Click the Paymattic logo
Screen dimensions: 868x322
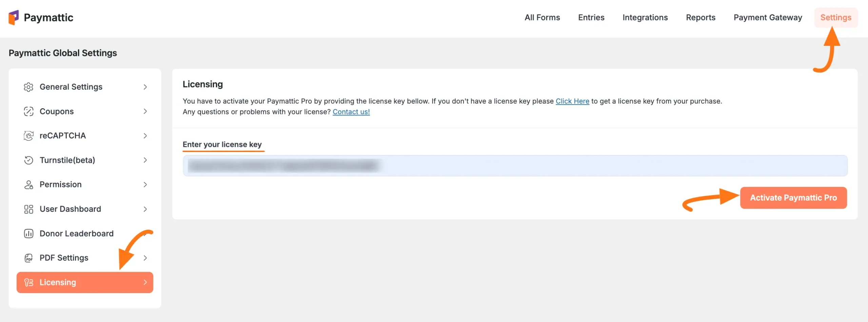click(41, 17)
